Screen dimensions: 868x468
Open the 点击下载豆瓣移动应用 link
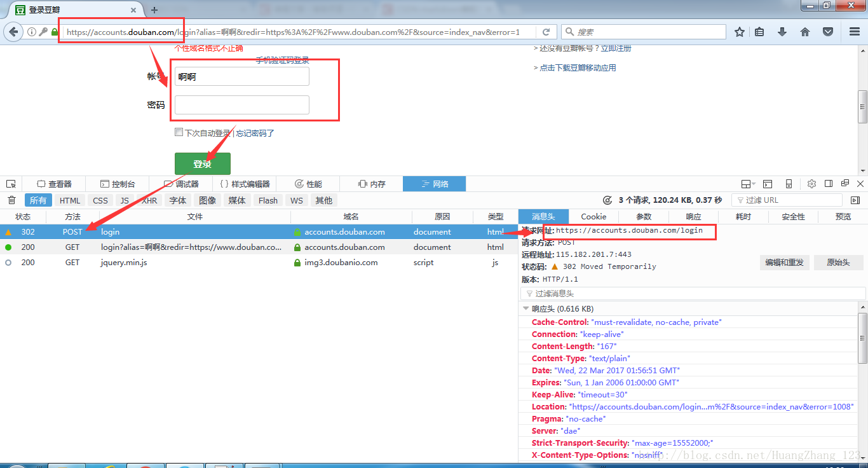[578, 67]
